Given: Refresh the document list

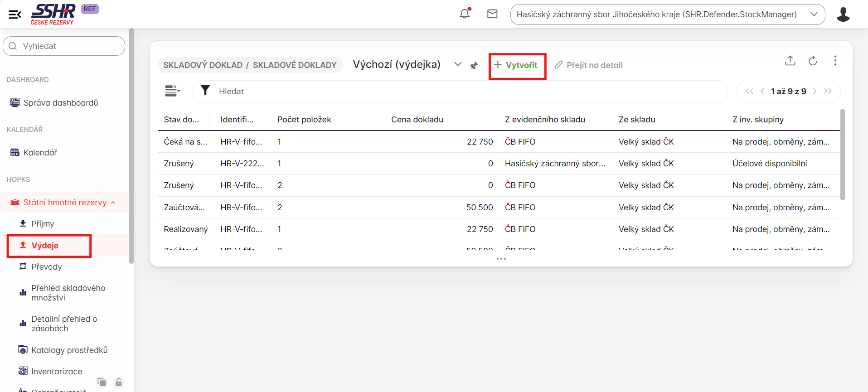Looking at the screenshot, I should (x=813, y=61).
